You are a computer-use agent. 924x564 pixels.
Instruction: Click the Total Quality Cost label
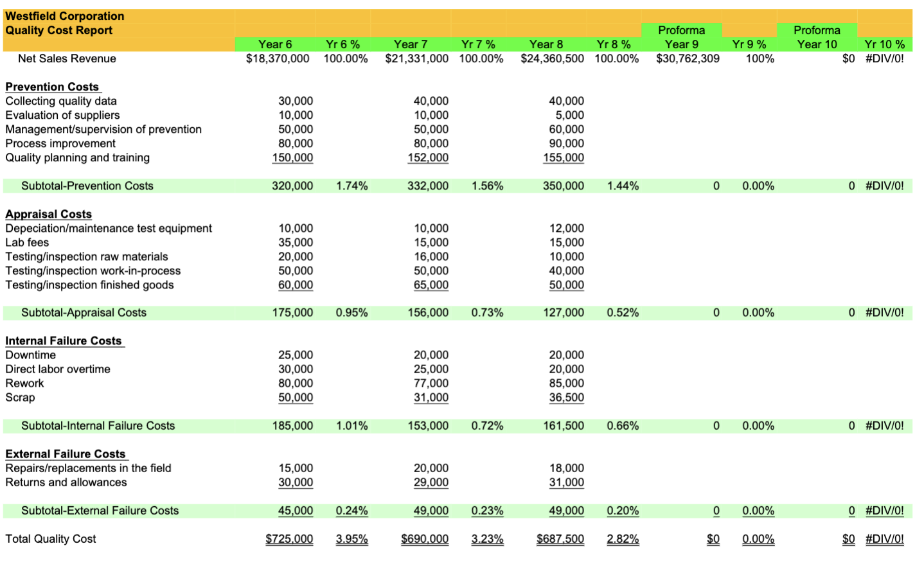(50, 539)
